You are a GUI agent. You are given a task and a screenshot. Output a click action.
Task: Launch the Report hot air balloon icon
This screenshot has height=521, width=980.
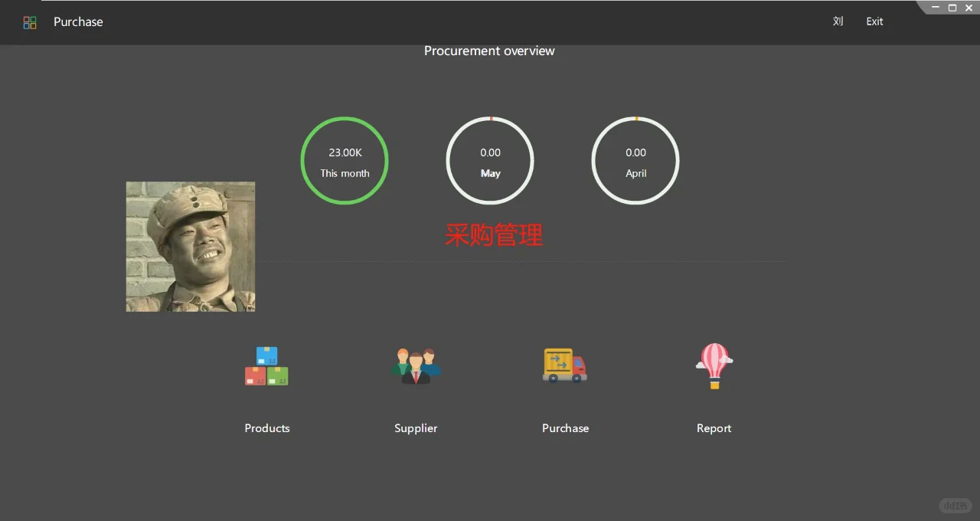(714, 366)
